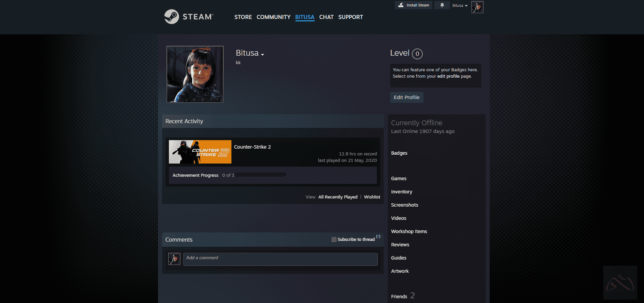The width and height of the screenshot is (644, 303).
Task: Click the large profile avatar picture
Action: (195, 74)
